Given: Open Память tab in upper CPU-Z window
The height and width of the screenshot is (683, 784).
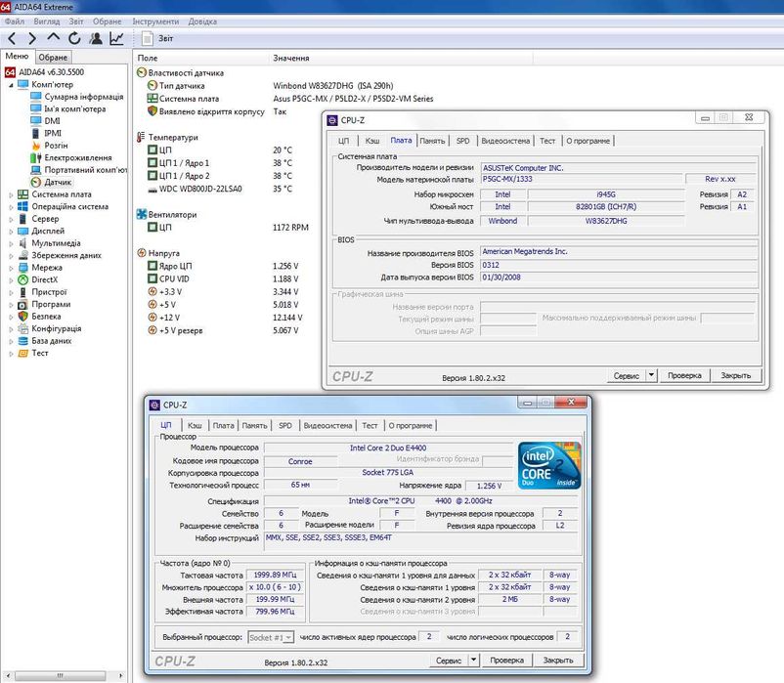Looking at the screenshot, I should 432,141.
